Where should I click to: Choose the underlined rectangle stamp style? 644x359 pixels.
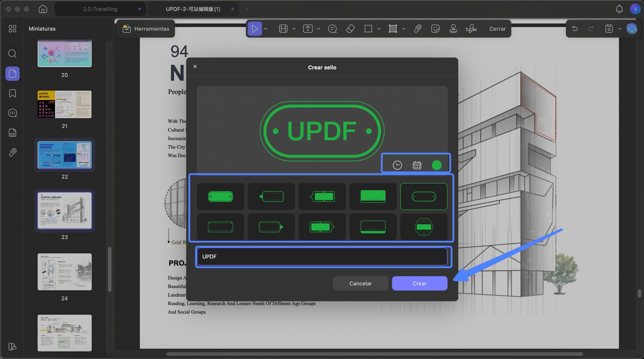(373, 227)
